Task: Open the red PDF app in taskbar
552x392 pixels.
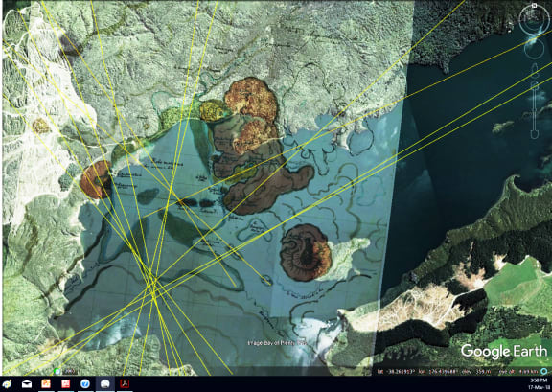Action: [x=65, y=383]
